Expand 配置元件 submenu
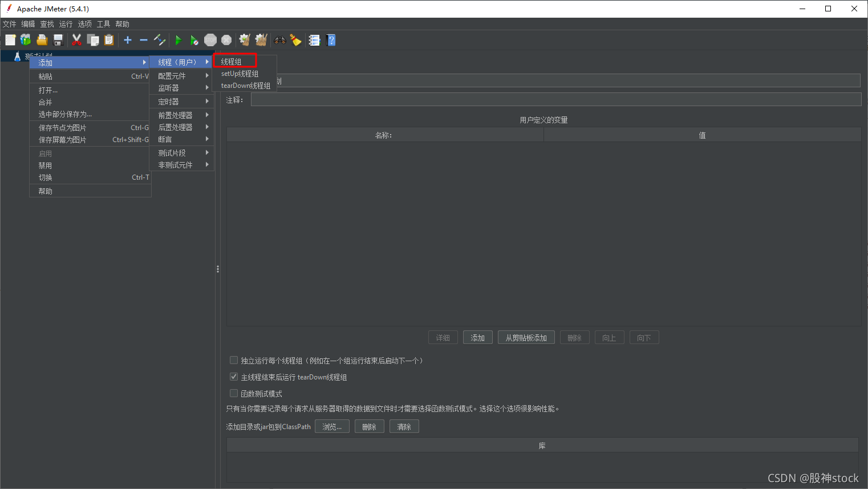 pyautogui.click(x=181, y=75)
